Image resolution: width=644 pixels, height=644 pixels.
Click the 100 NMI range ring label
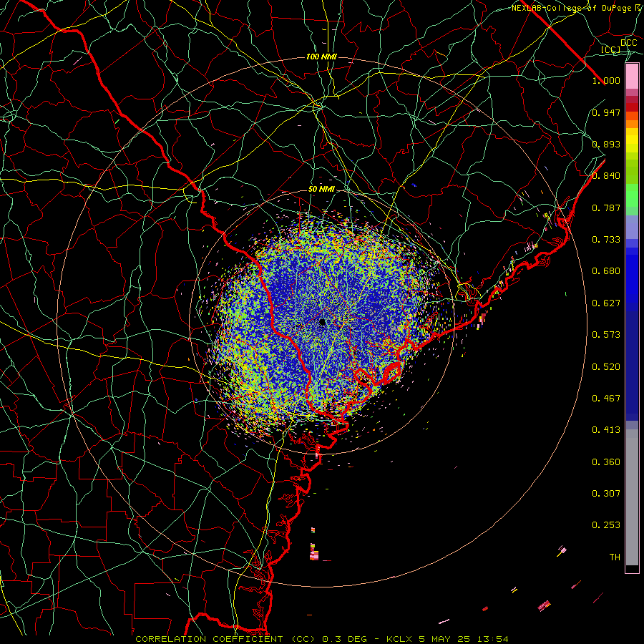coord(321,57)
